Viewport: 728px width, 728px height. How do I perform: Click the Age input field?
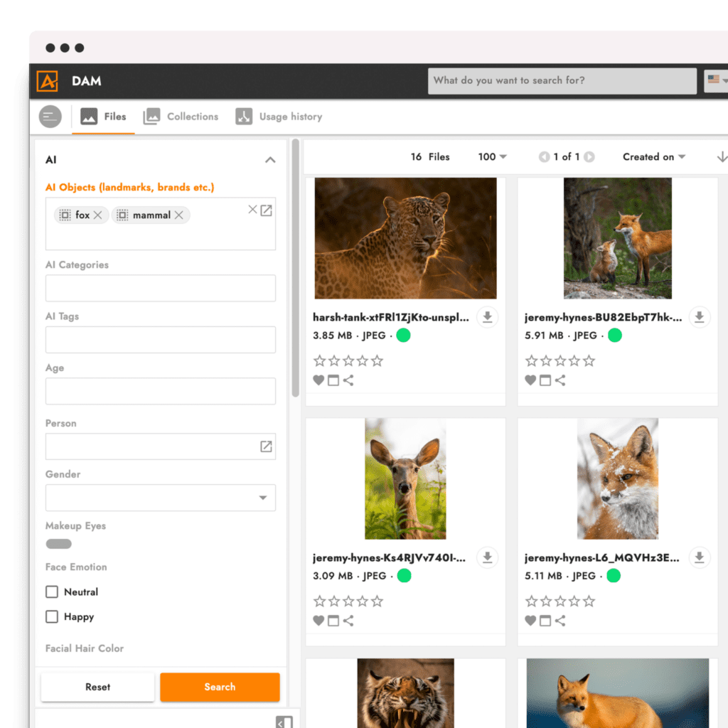(x=161, y=391)
